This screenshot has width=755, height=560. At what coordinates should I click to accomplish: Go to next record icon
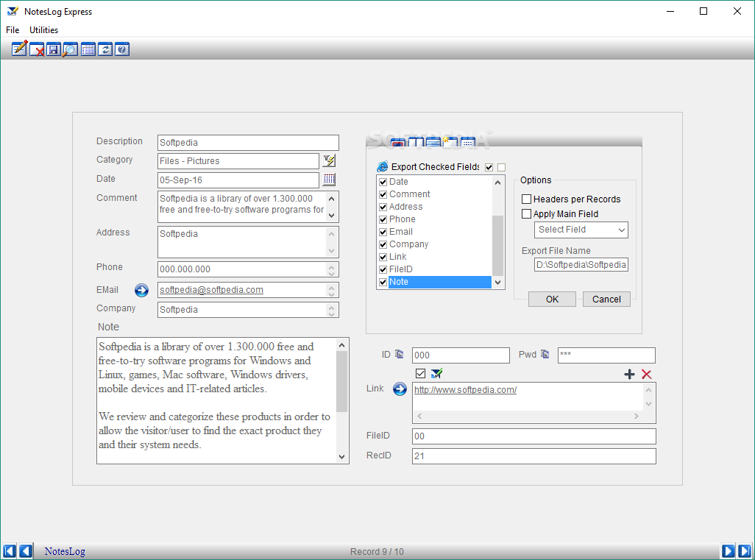click(x=728, y=551)
